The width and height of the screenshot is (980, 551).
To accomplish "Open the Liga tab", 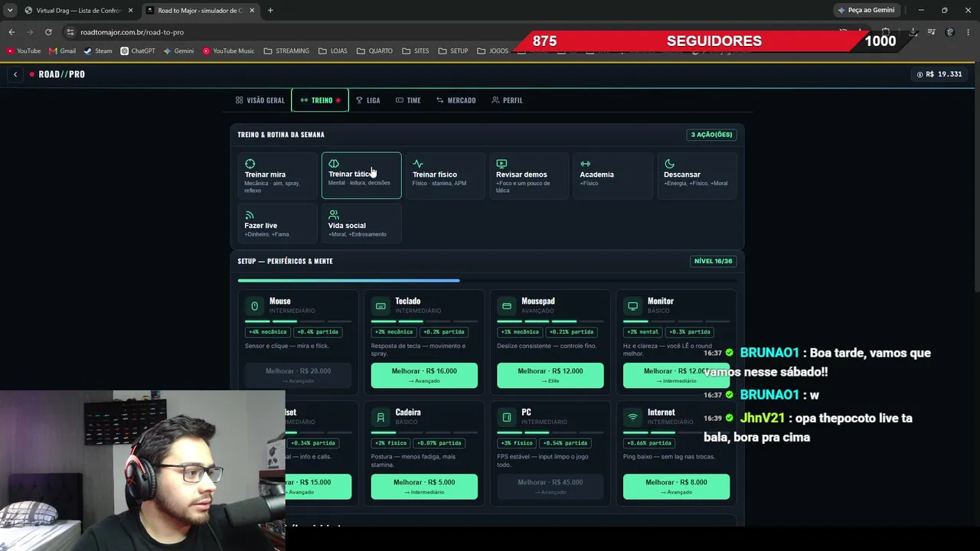I will (x=367, y=100).
